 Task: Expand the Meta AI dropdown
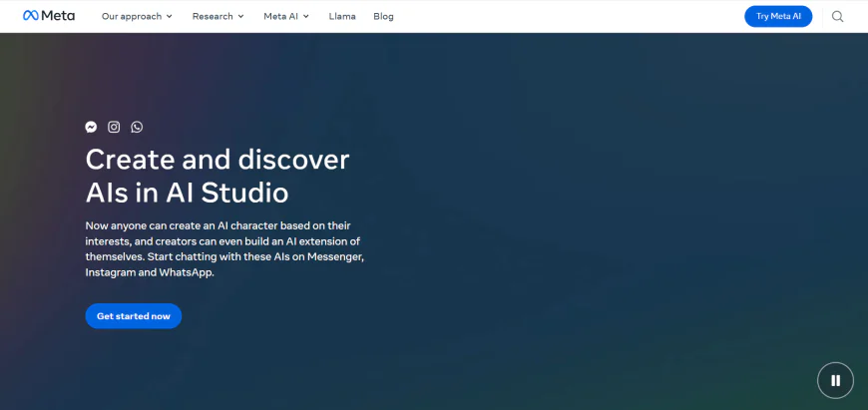click(x=286, y=17)
